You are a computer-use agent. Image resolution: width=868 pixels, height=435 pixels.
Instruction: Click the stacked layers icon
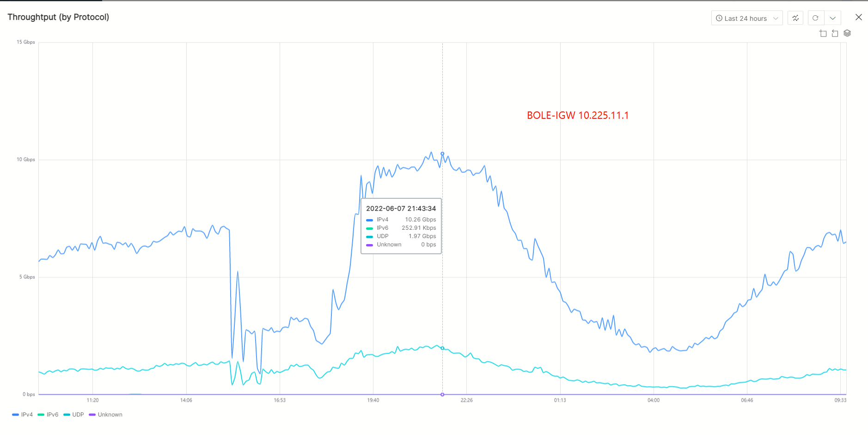point(847,33)
